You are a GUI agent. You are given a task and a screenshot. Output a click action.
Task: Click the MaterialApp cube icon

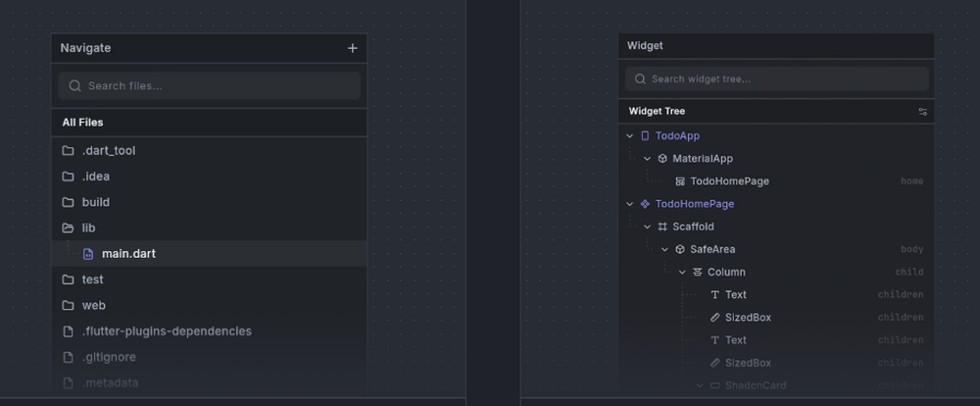point(662,158)
